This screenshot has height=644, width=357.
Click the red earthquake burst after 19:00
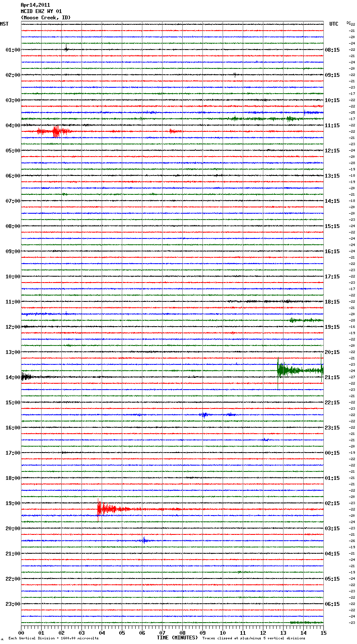105,509
